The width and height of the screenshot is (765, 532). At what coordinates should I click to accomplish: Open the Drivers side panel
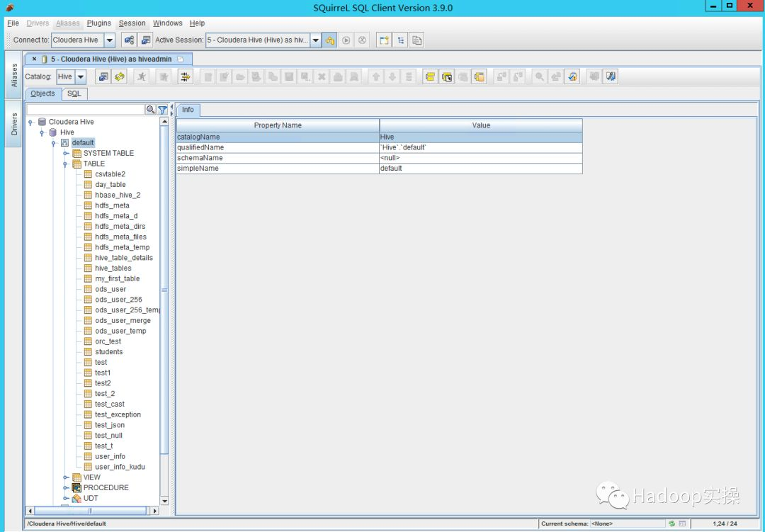(14, 124)
